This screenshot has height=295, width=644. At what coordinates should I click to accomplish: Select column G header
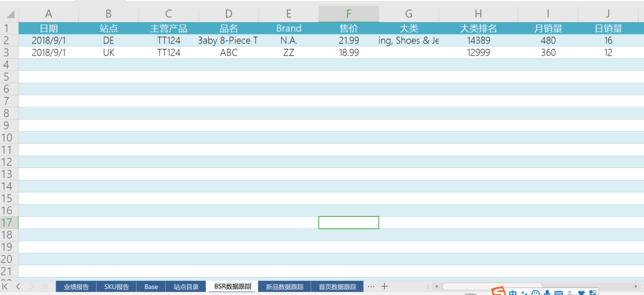click(x=408, y=14)
